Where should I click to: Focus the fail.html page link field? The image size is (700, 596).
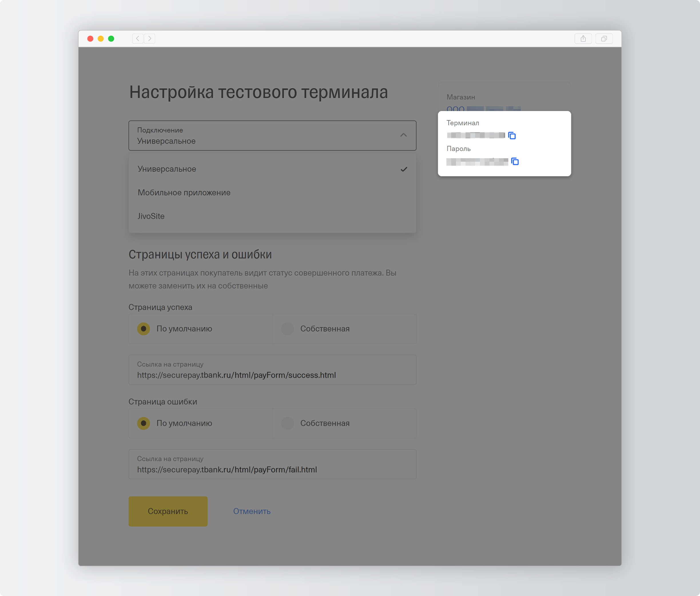pos(272,464)
